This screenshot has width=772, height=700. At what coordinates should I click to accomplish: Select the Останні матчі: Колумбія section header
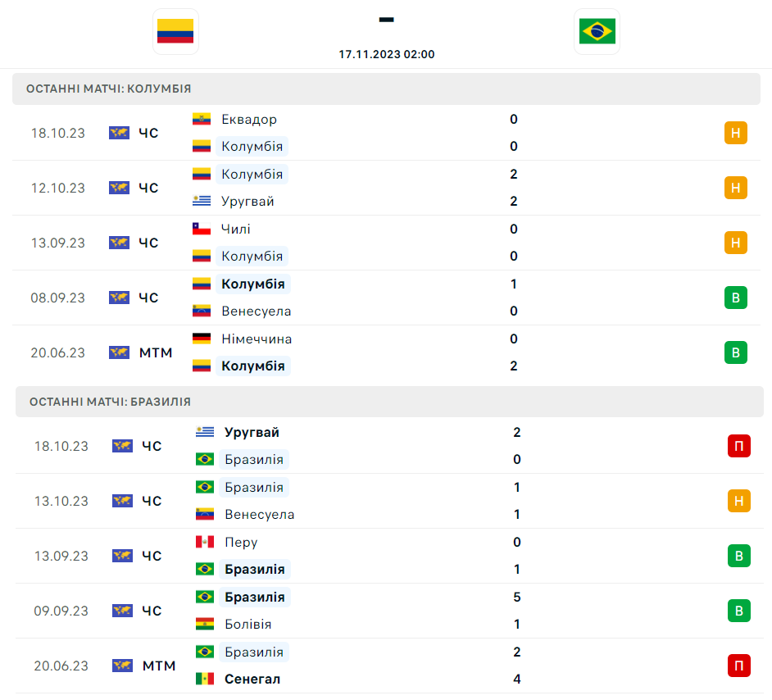click(109, 89)
